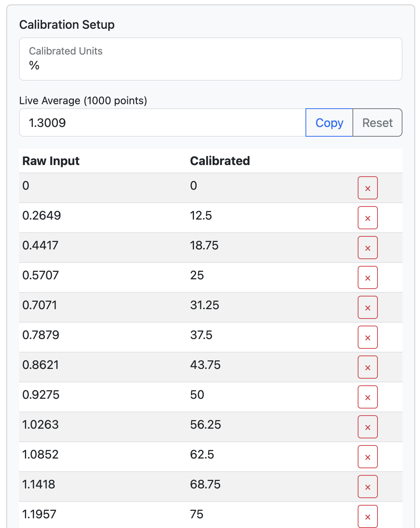This screenshot has width=420, height=528.
Task: Click the 0.4417 raw input cell
Action: pos(40,246)
